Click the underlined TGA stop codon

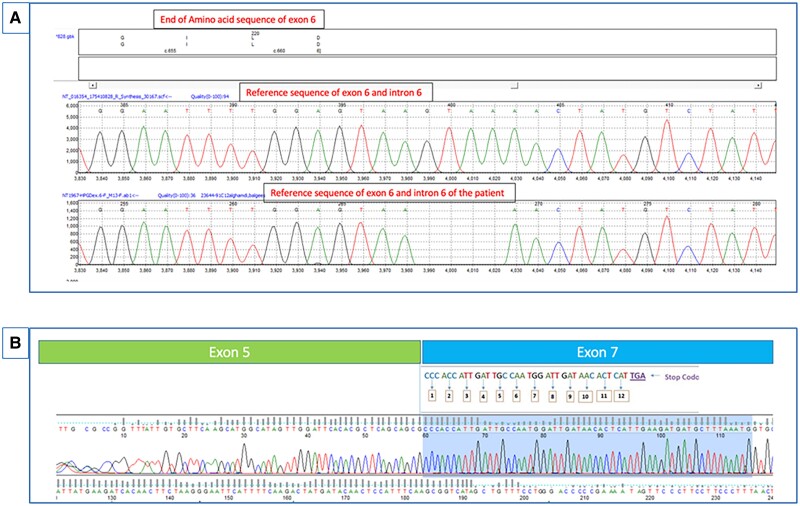637,376
